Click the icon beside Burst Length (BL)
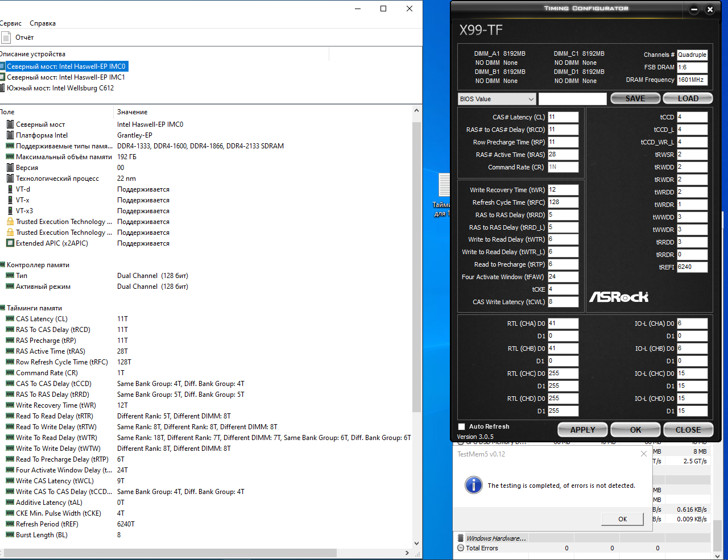 tap(10, 535)
